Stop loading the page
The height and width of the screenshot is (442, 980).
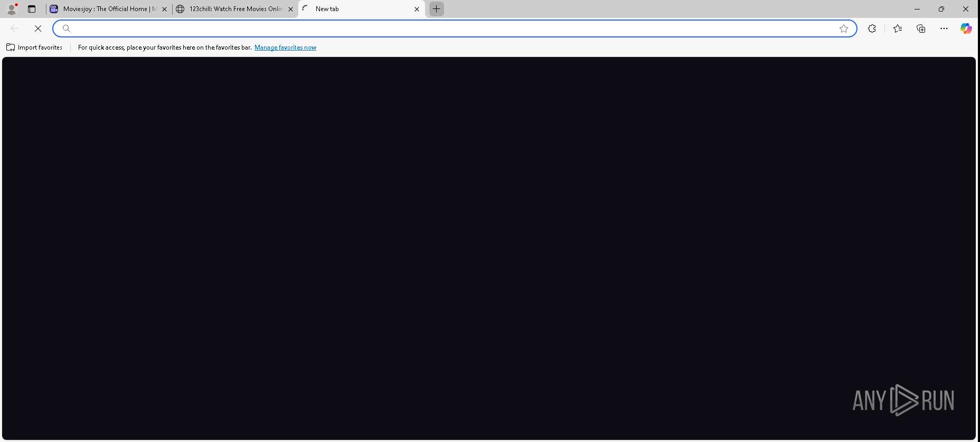pyautogui.click(x=38, y=28)
